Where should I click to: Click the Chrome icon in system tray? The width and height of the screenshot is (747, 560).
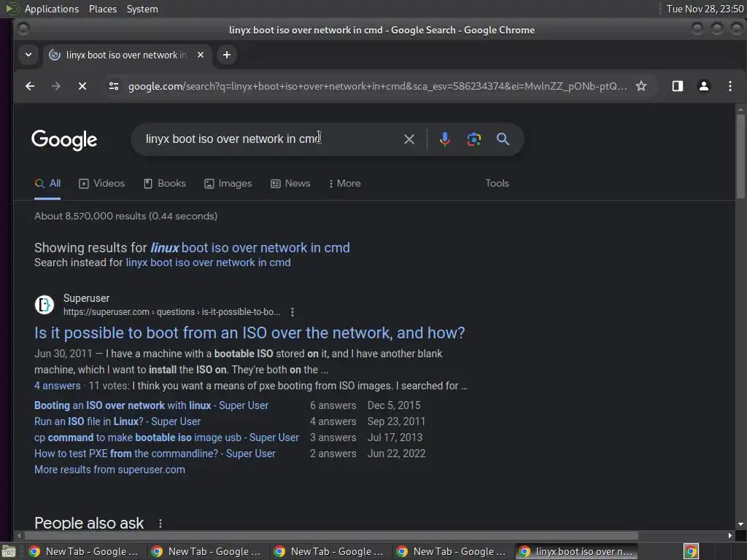pyautogui.click(x=691, y=551)
